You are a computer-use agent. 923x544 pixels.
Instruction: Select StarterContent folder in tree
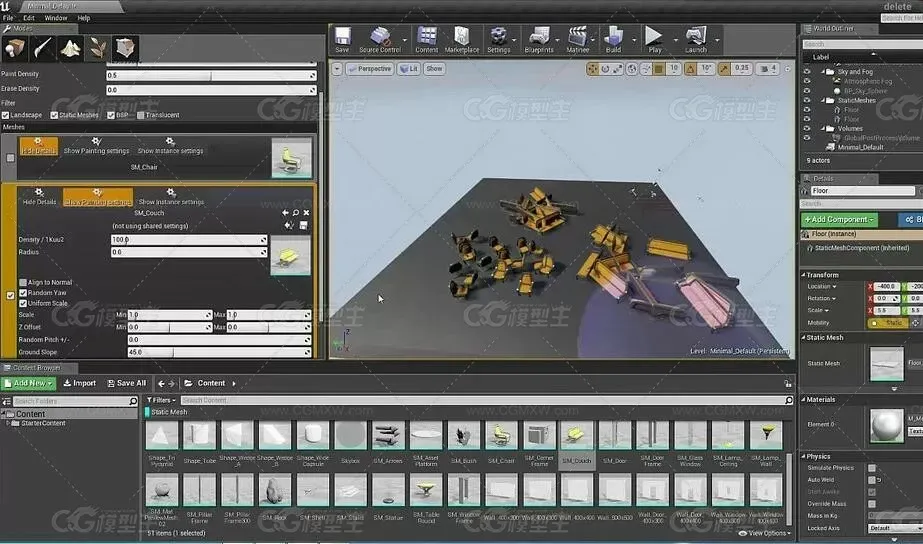pyautogui.click(x=43, y=423)
